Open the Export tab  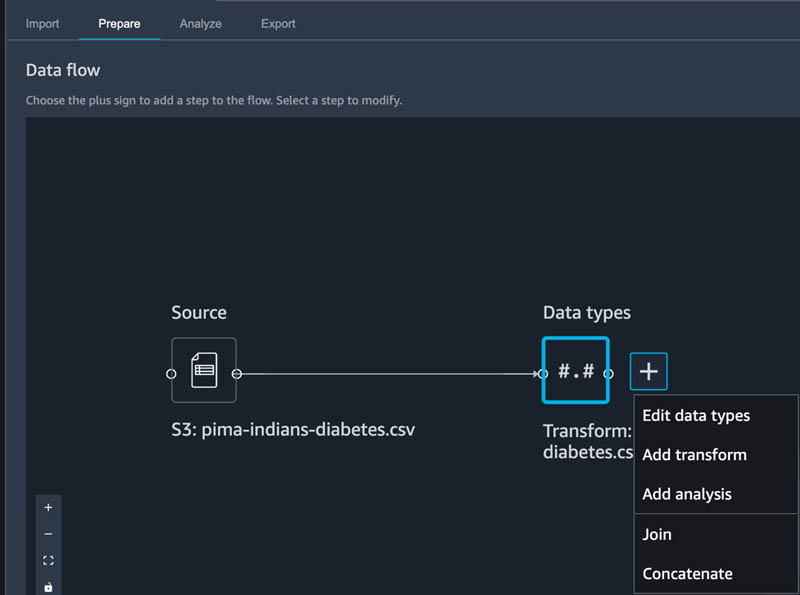pyautogui.click(x=278, y=24)
